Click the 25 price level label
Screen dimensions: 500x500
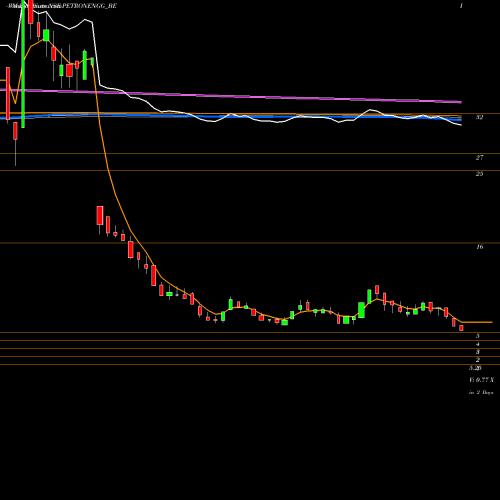pos(479,174)
